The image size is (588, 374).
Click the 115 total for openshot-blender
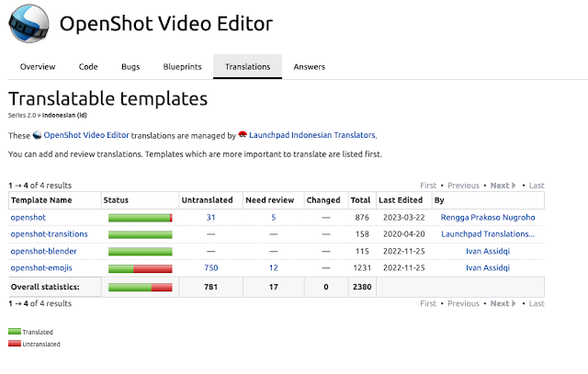362,252
